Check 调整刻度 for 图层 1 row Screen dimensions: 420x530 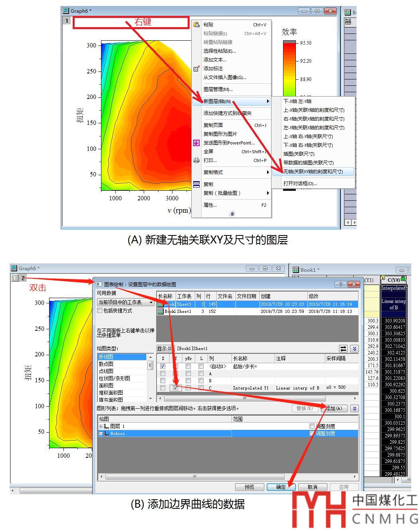pos(312,426)
